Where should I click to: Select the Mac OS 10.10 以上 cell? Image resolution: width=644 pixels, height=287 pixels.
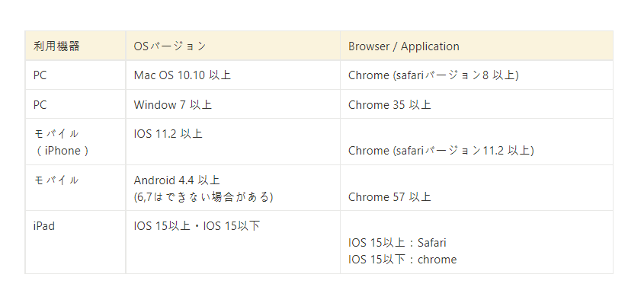(233, 75)
